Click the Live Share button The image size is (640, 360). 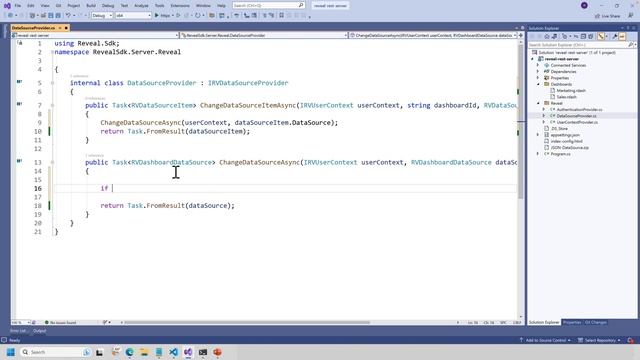608,16
